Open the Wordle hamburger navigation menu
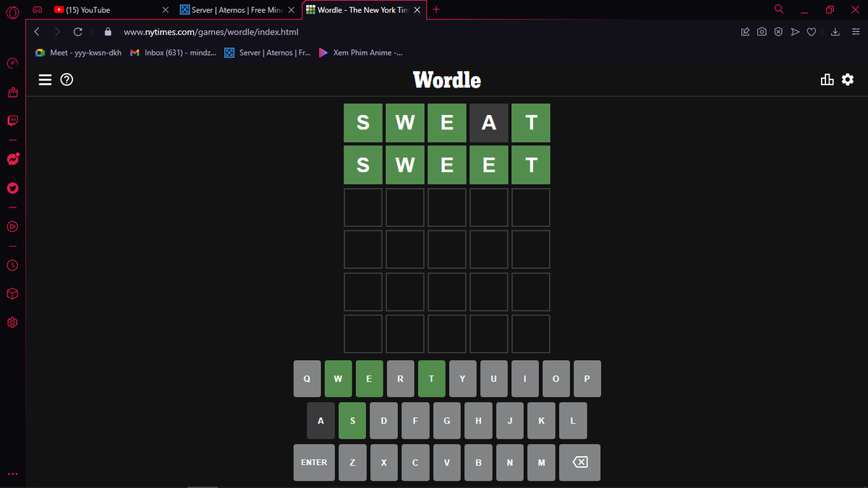 [x=45, y=80]
